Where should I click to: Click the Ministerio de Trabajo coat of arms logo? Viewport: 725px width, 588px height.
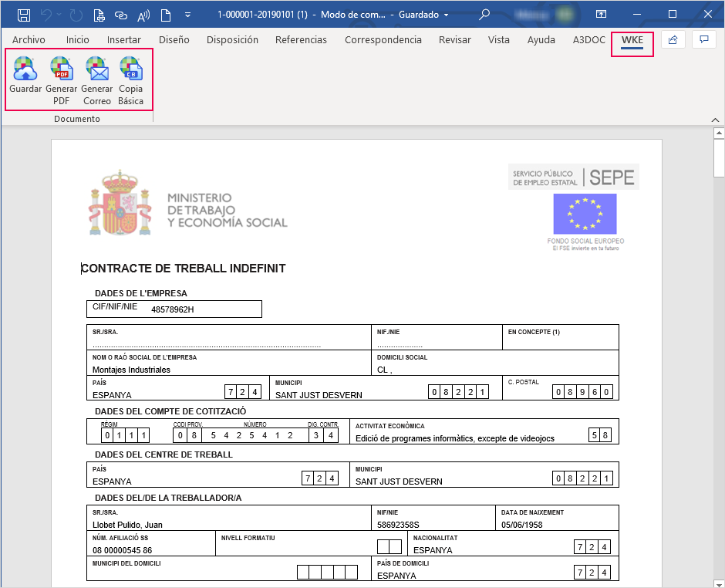click(x=120, y=203)
